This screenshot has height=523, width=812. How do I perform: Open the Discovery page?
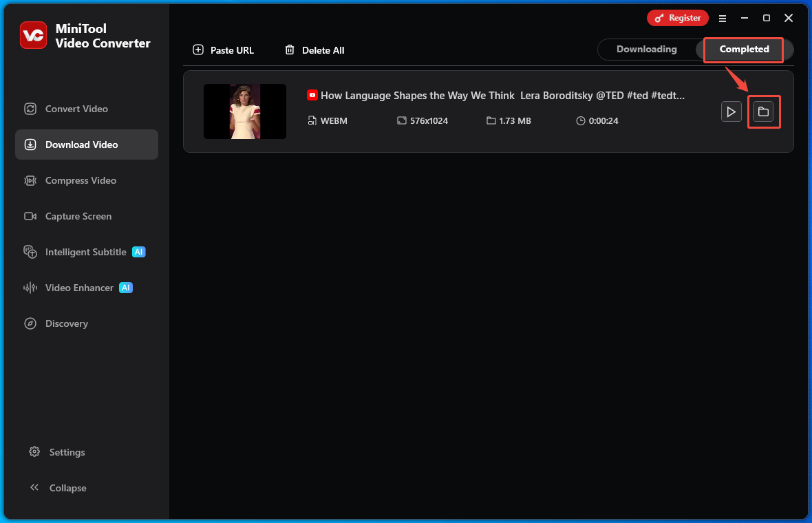(87, 323)
